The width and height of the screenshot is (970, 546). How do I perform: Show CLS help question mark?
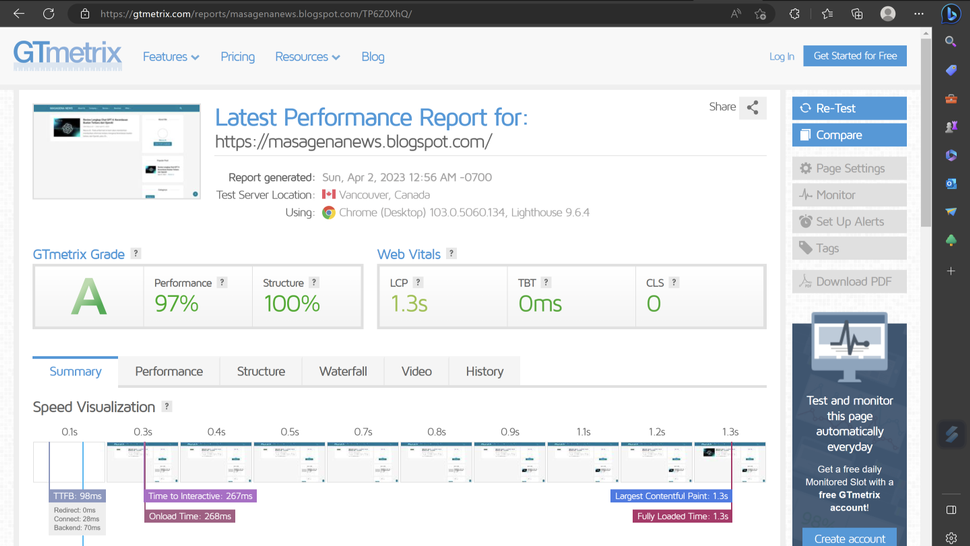point(674,282)
